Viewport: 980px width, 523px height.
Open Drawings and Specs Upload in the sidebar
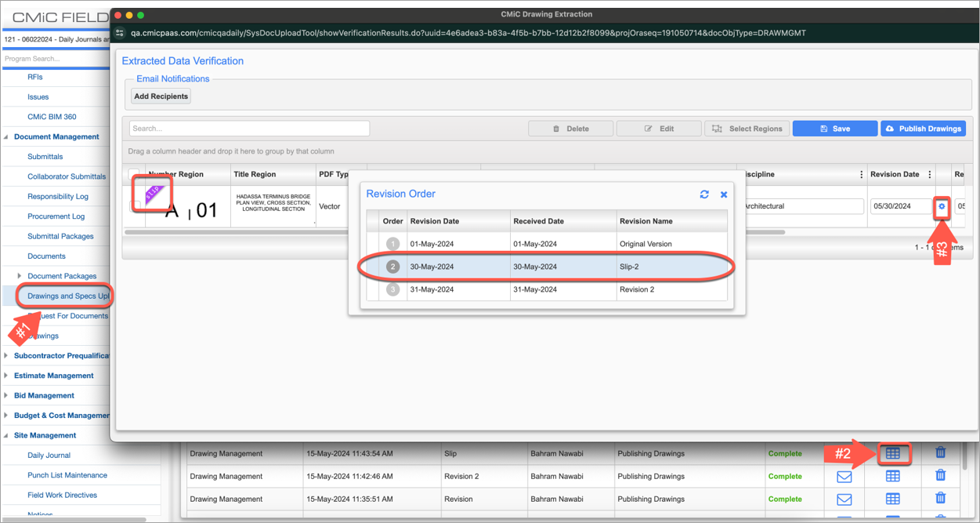coord(68,296)
